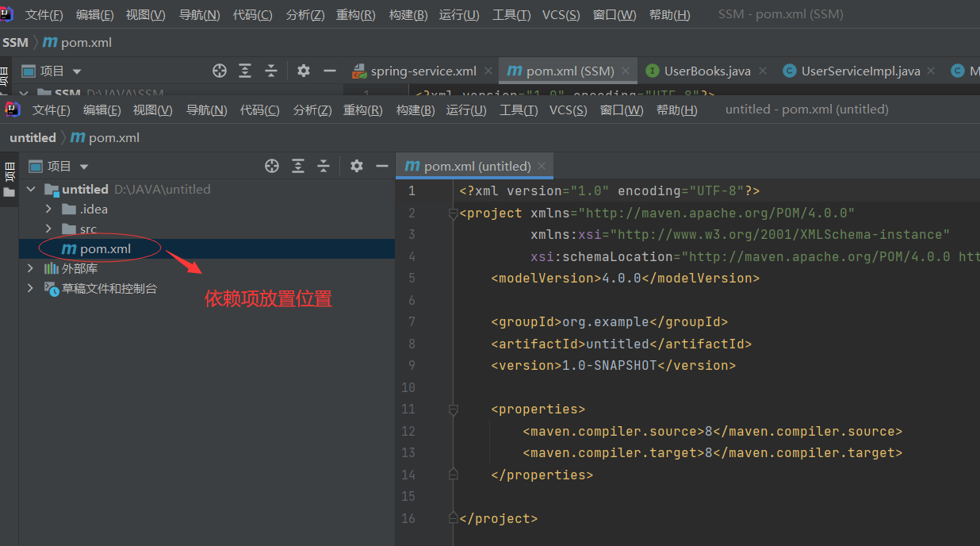Image resolution: width=980 pixels, height=546 pixels.
Task: Collapse the untitled root project node
Action: point(31,189)
